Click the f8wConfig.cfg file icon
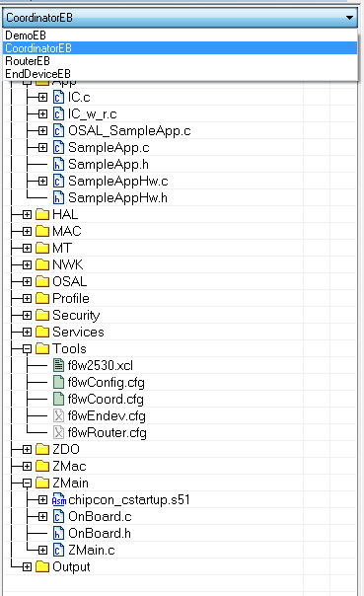The image size is (364, 596). [58, 382]
